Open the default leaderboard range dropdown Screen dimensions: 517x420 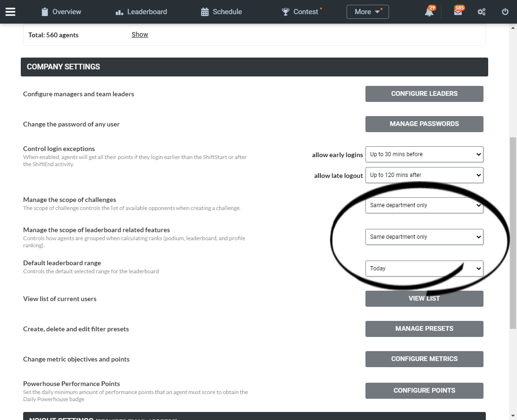click(x=424, y=269)
